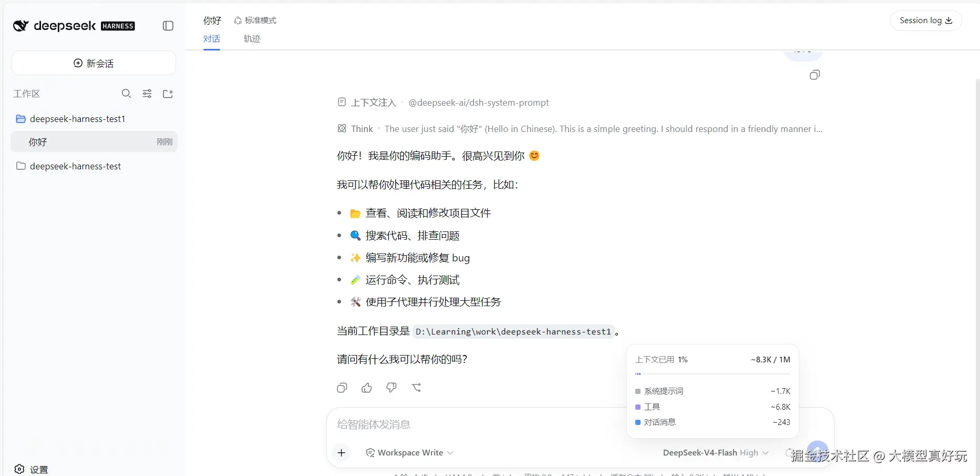Viewport: 980px width, 476px height.
Task: Click the 你好 conversation title header
Action: click(212, 21)
